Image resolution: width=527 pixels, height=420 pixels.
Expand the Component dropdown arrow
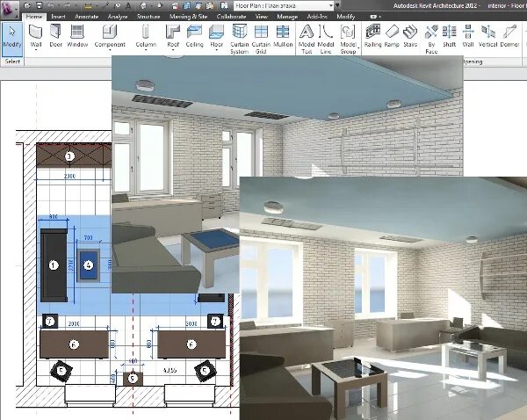(110, 50)
